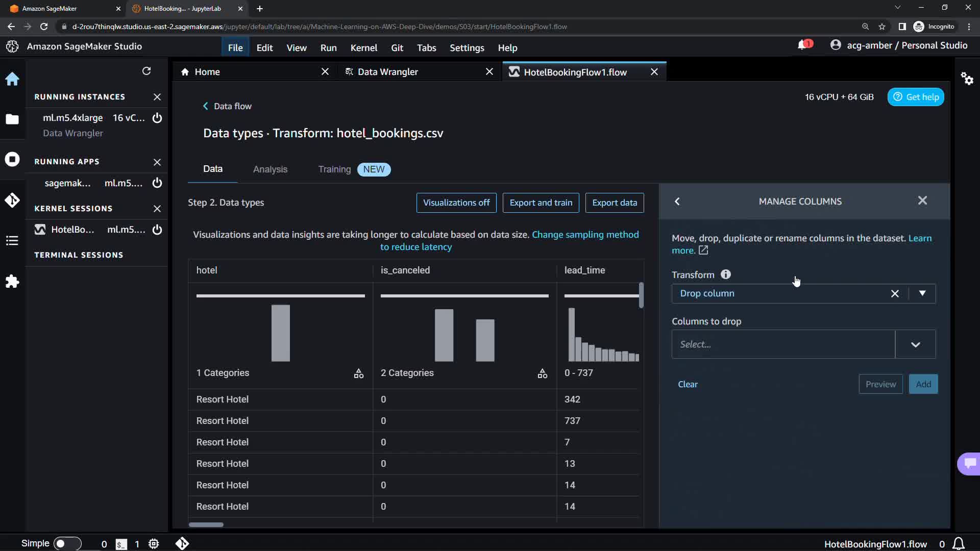
Task: Toggle Visualizations off button
Action: click(x=456, y=203)
